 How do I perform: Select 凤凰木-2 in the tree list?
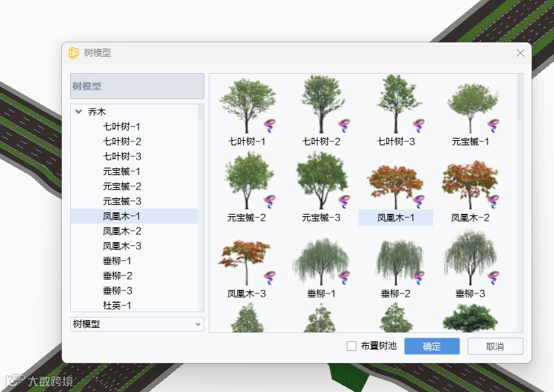point(122,231)
